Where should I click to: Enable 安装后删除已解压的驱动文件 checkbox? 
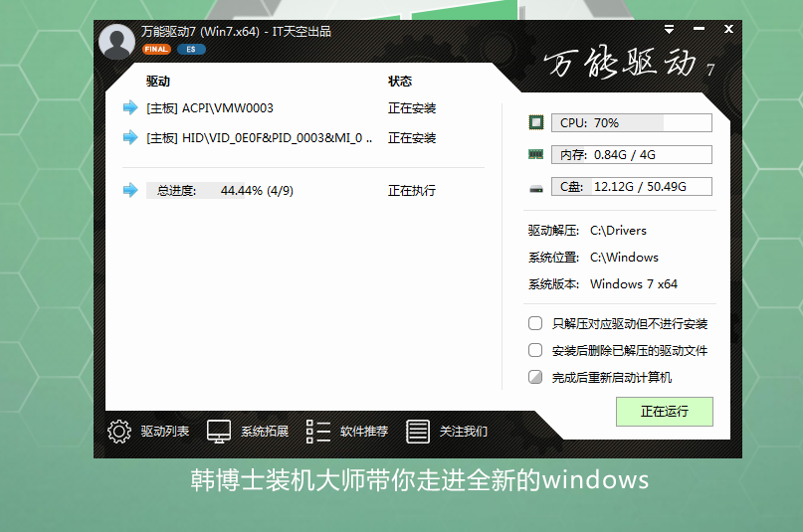pos(535,350)
